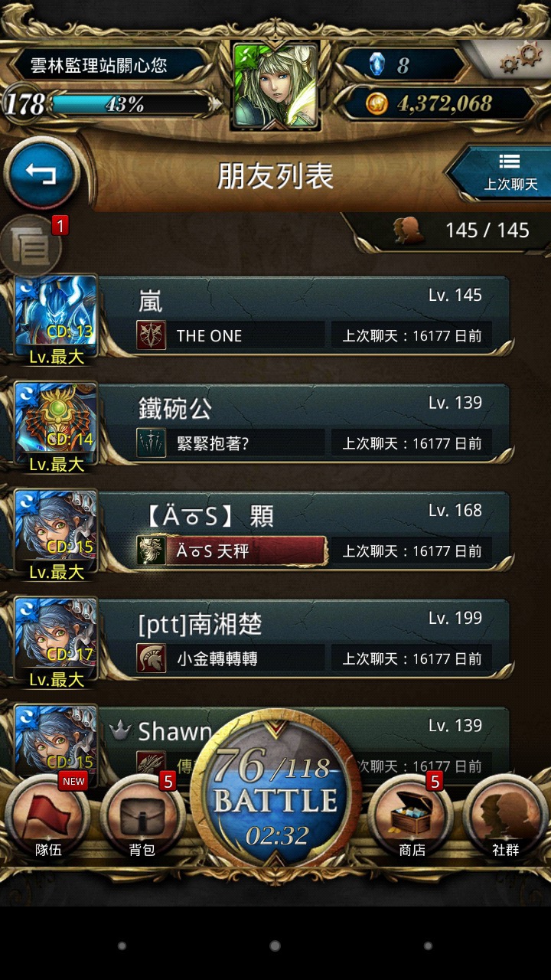551x980 pixels.
Task: Tap the player avatar portrait at top
Action: click(275, 86)
